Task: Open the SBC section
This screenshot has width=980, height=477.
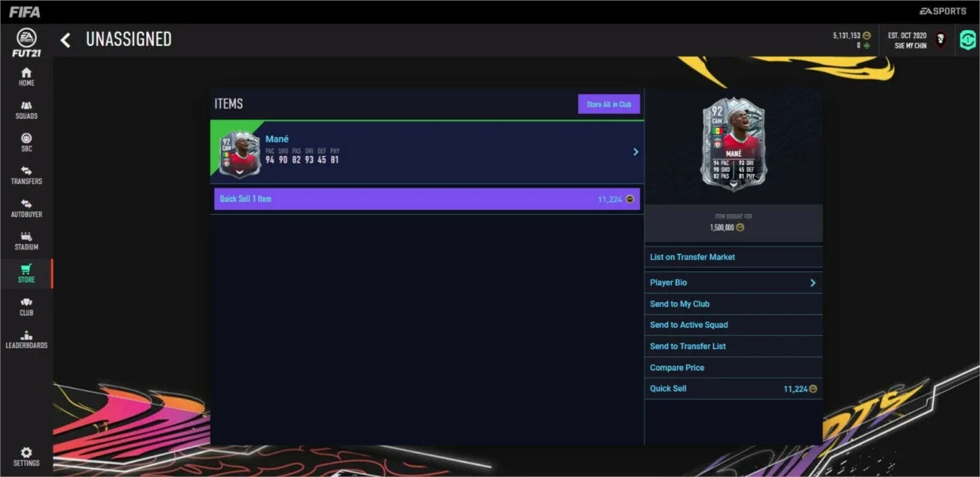Action: [27, 142]
